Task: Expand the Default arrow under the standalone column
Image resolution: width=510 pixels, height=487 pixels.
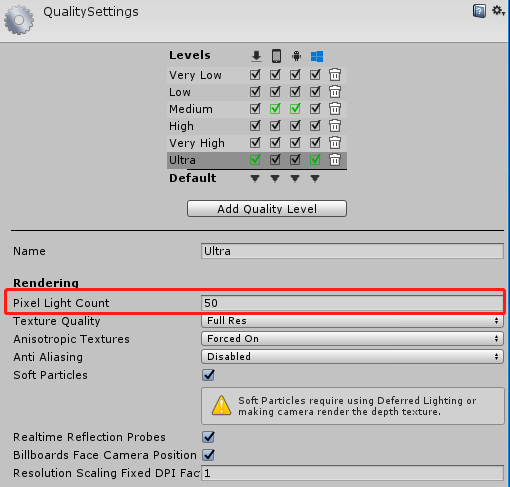Action: pyautogui.click(x=255, y=178)
